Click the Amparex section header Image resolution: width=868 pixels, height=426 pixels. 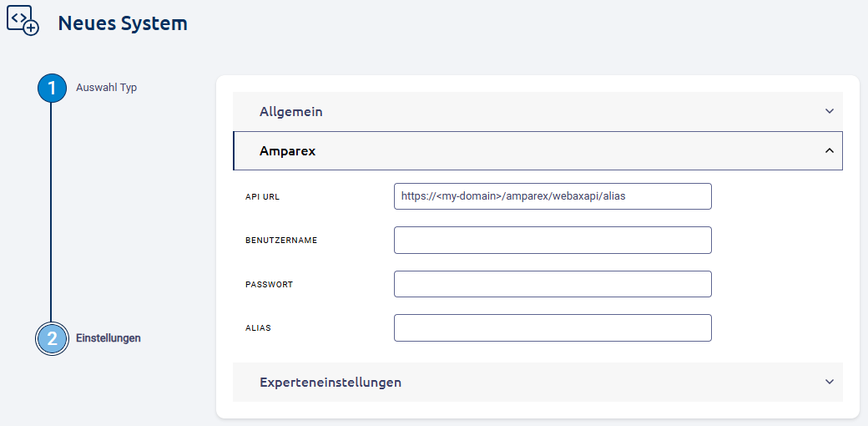[288, 151]
